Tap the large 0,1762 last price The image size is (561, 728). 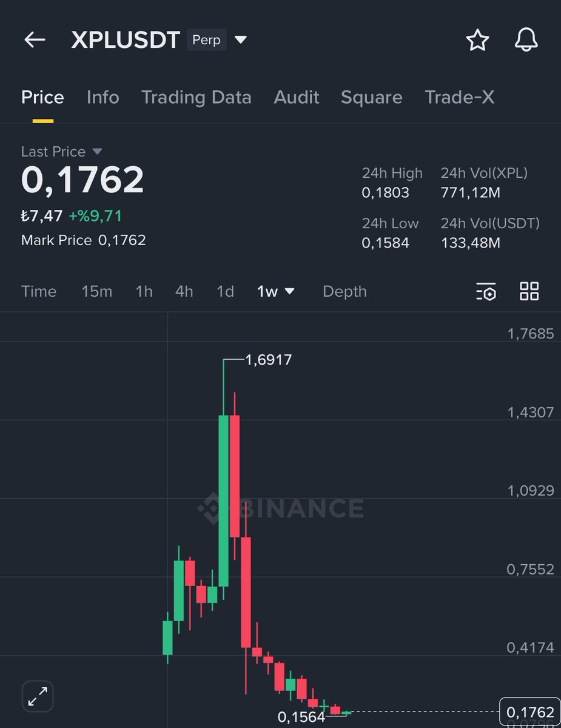pos(82,180)
